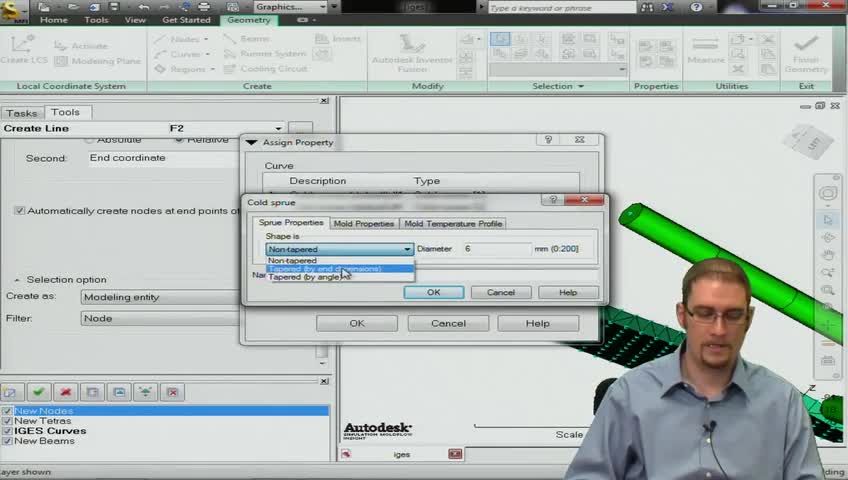Toggle Automatically create nodes at end points checkbox
Image resolution: width=848 pixels, height=480 pixels.
point(19,211)
